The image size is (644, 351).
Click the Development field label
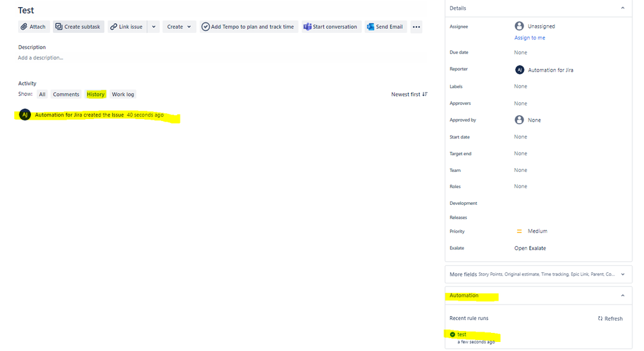[x=463, y=204]
